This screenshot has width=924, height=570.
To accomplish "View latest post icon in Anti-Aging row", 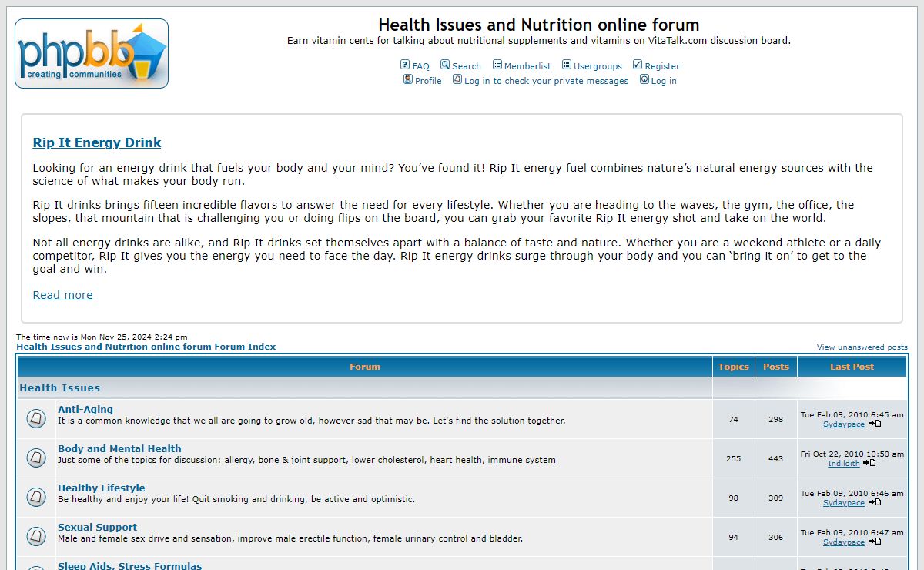I will click(x=874, y=424).
